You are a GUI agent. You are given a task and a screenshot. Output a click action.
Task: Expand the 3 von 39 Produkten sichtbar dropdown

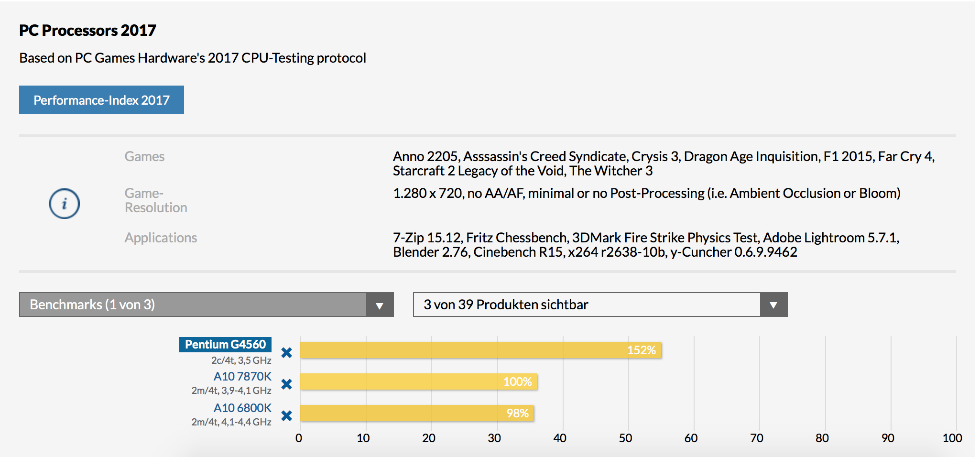pyautogui.click(x=600, y=305)
